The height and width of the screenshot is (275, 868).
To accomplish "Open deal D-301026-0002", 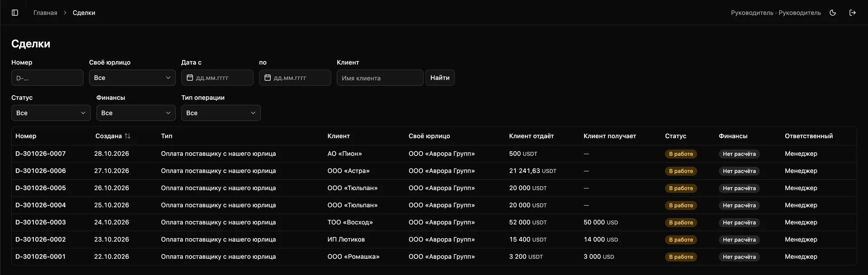I will (x=41, y=239).
